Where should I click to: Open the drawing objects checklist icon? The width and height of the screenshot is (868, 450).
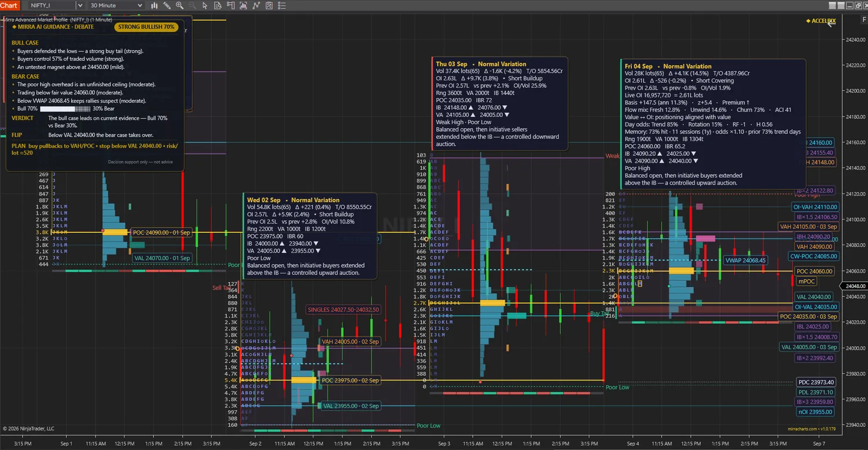coord(269,5)
